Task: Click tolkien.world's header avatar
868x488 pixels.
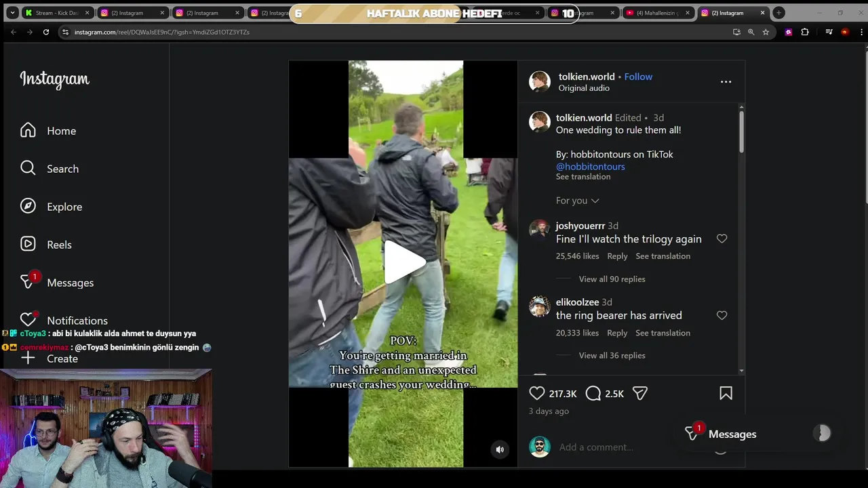Action: (540, 81)
